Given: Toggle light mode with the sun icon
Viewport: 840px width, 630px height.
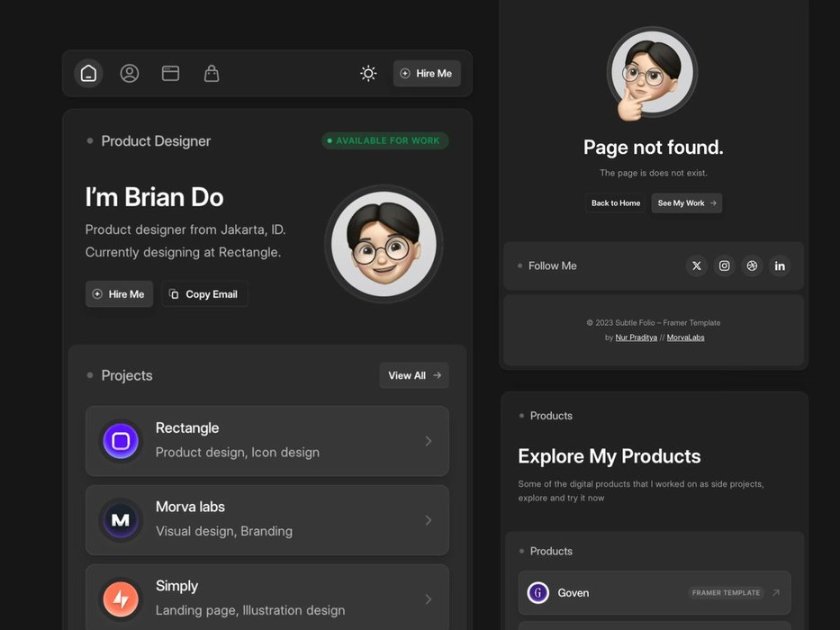Looking at the screenshot, I should 368,74.
